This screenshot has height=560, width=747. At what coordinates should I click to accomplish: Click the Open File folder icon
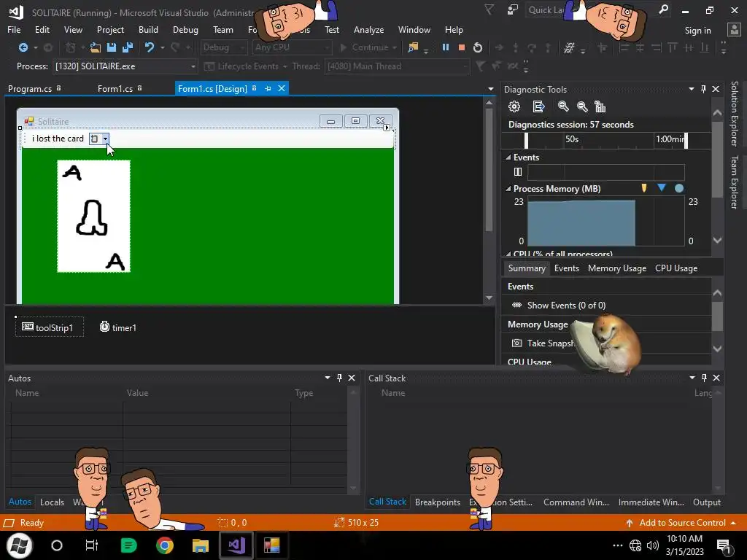pyautogui.click(x=96, y=47)
